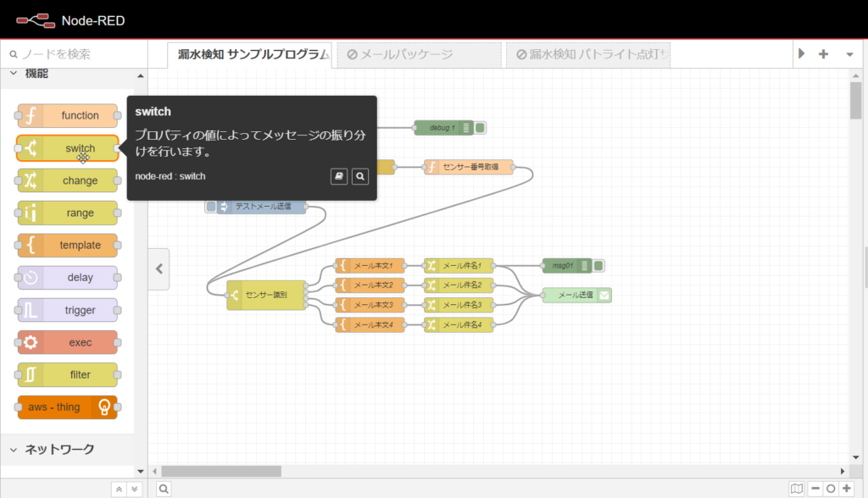Select the switch node in palette
Viewport: 868px width, 498px height.
click(68, 148)
